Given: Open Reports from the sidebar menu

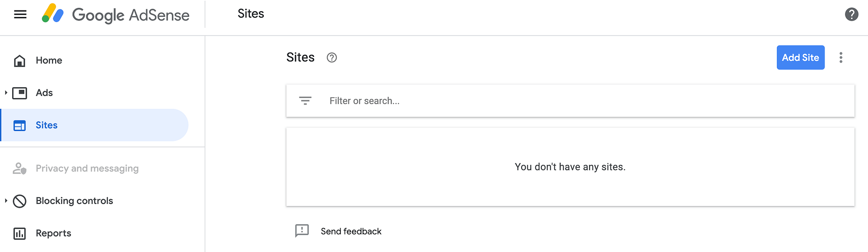Looking at the screenshot, I should pyautogui.click(x=53, y=233).
